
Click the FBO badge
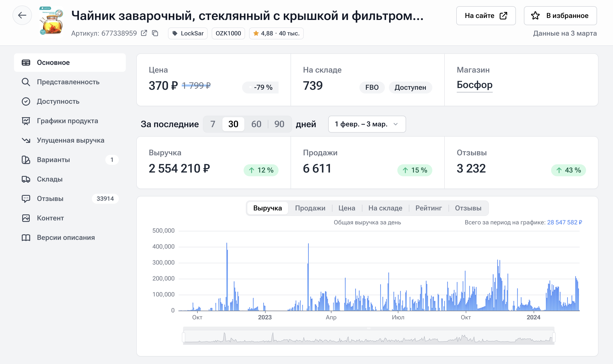372,88
